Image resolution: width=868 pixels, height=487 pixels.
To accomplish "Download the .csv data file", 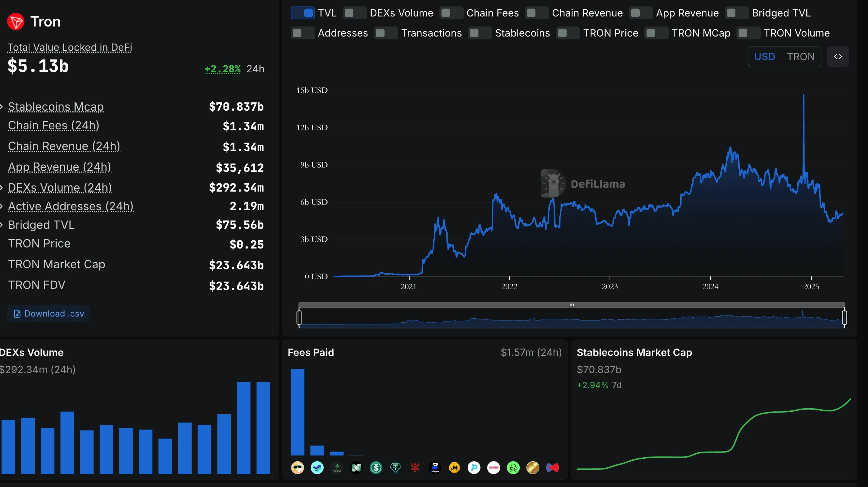I will [48, 314].
